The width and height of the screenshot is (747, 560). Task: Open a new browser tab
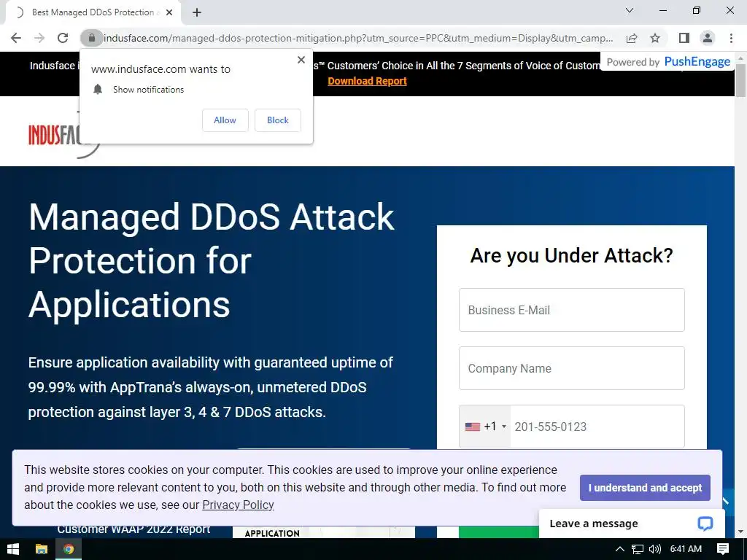click(x=197, y=13)
